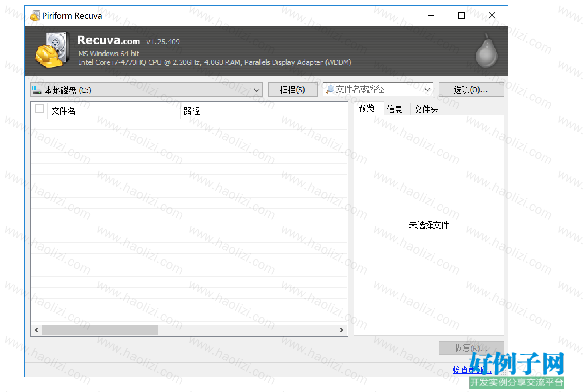Viewport: 584px width, 392px height.
Task: Expand the 文件名或路径 filter dropdown arrow
Action: (x=427, y=89)
